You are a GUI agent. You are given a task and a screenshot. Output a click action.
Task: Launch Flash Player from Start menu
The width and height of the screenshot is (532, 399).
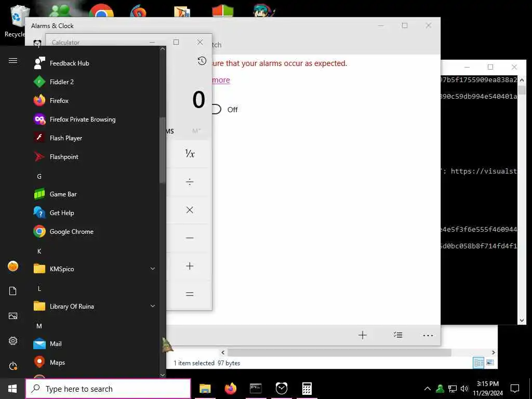pyautogui.click(x=95, y=138)
